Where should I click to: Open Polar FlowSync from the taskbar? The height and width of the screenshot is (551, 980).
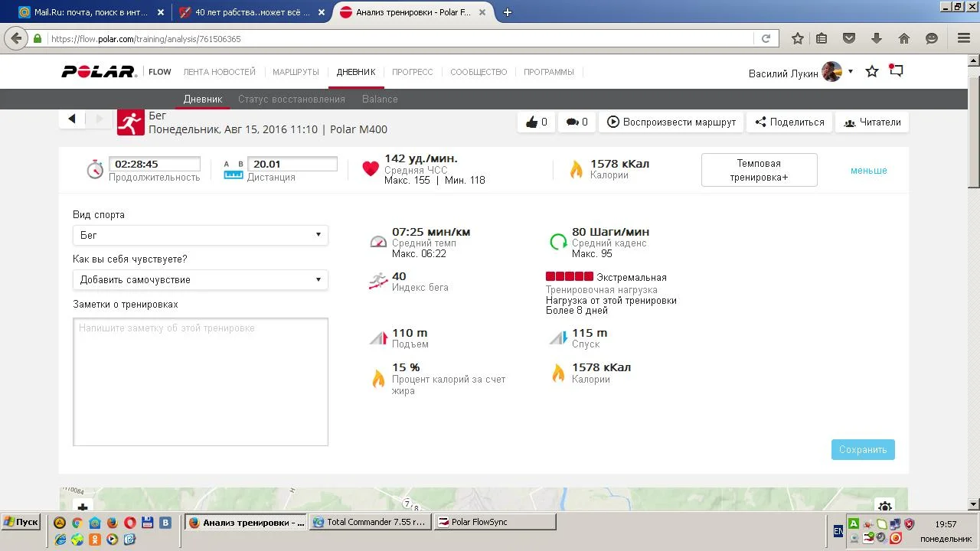pos(495,522)
